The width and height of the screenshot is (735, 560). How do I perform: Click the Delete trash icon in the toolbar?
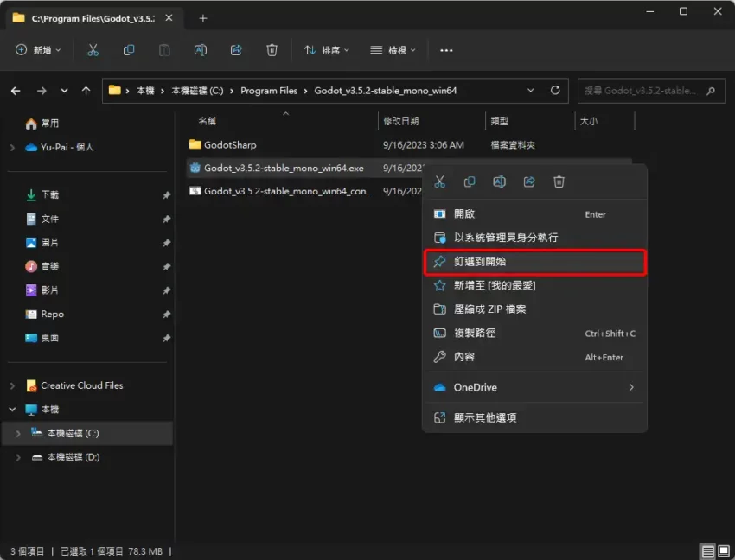[x=272, y=50]
